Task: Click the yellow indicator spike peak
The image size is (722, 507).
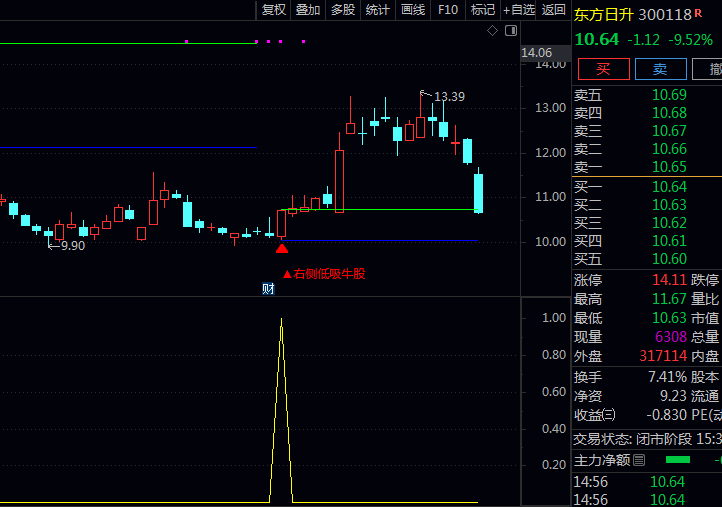Action: (x=281, y=320)
